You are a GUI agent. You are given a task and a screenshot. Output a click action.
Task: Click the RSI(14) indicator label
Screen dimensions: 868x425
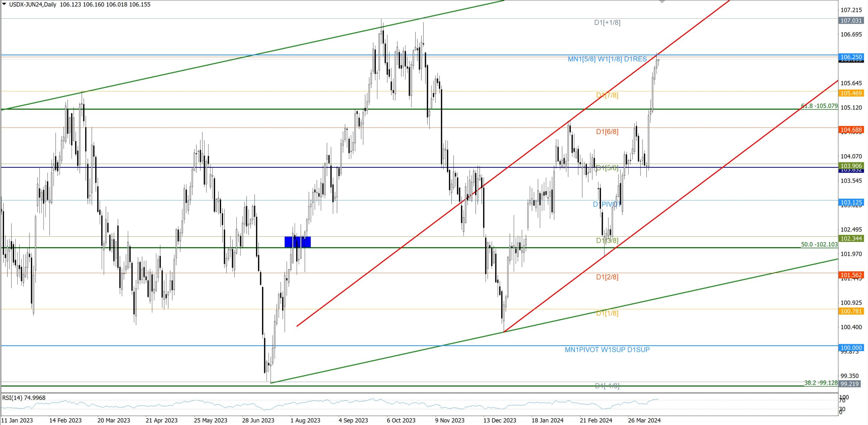point(24,398)
